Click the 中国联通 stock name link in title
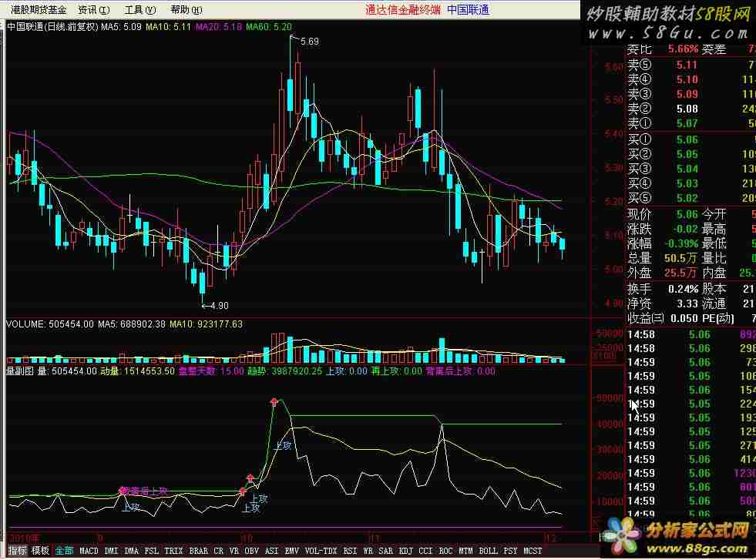 click(468, 10)
